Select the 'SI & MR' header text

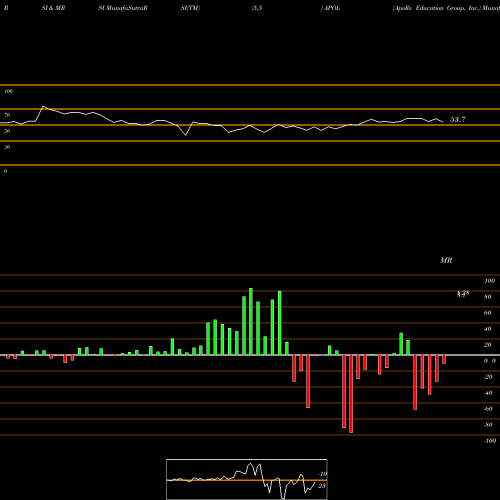(53, 8)
